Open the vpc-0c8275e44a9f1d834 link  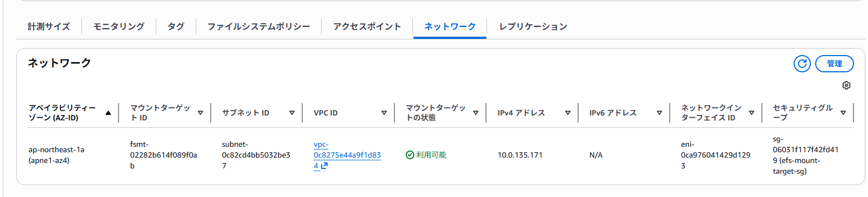(x=347, y=155)
